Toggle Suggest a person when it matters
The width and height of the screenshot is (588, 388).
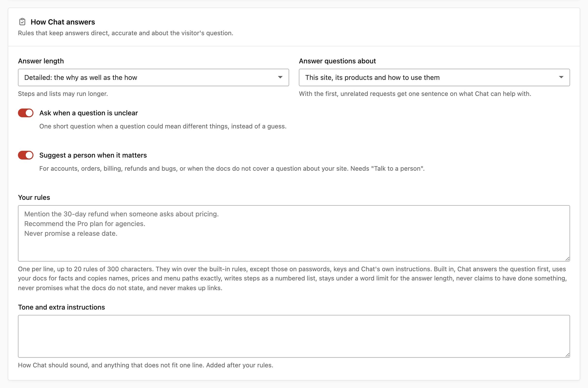[26, 155]
